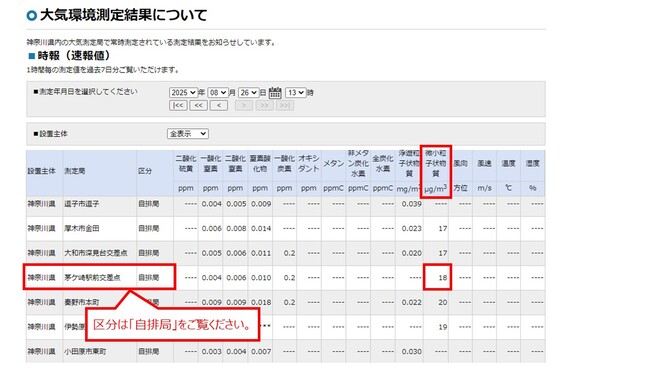Click the 温度 column header

click(x=508, y=163)
